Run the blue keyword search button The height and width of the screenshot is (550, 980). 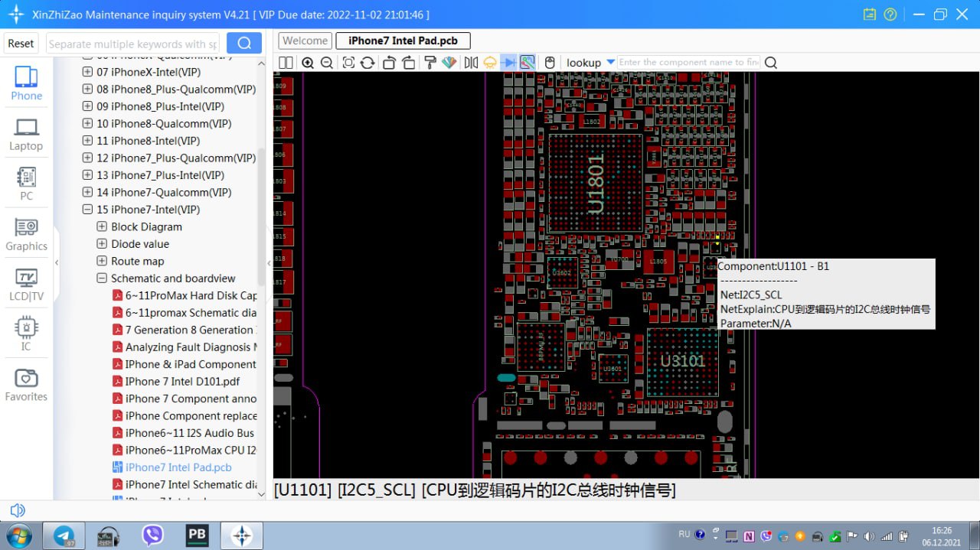click(244, 44)
